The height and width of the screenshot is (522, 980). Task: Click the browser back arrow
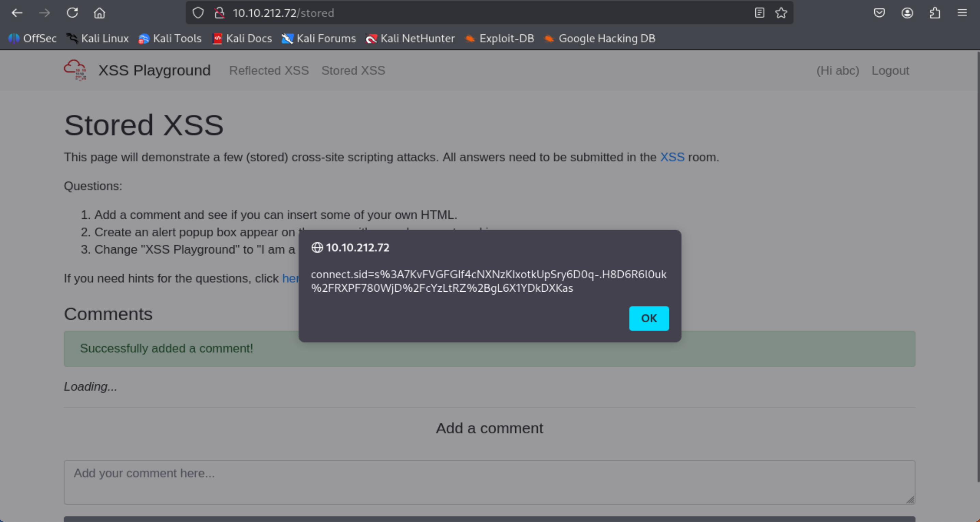pos(17,13)
